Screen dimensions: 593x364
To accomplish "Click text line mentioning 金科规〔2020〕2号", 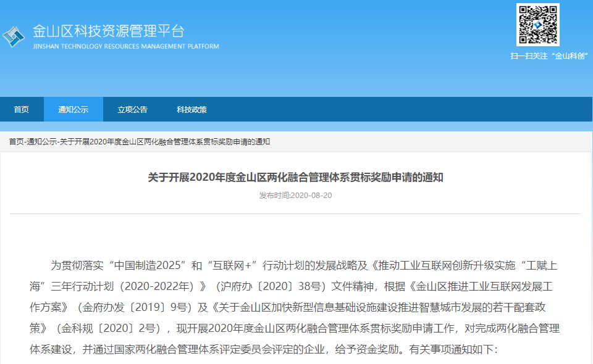I will coord(295,328).
